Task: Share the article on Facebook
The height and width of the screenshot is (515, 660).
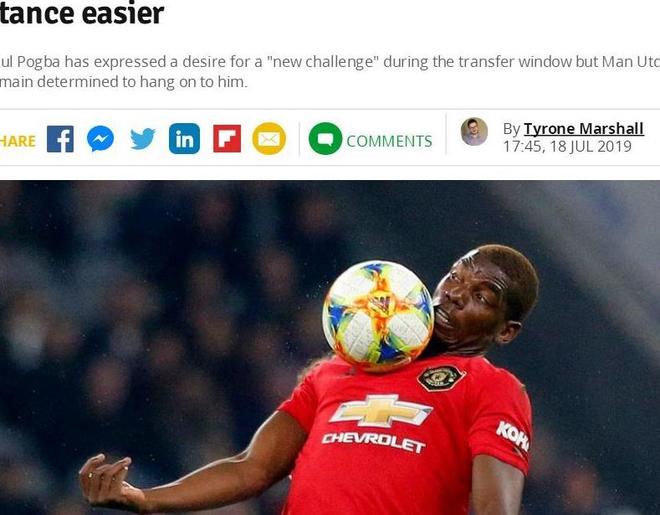Action: pyautogui.click(x=60, y=139)
